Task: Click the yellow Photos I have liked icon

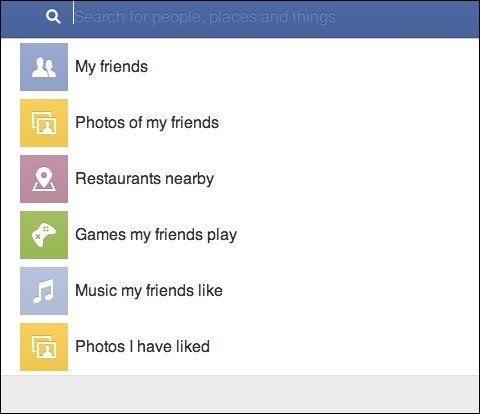Action: pos(44,347)
